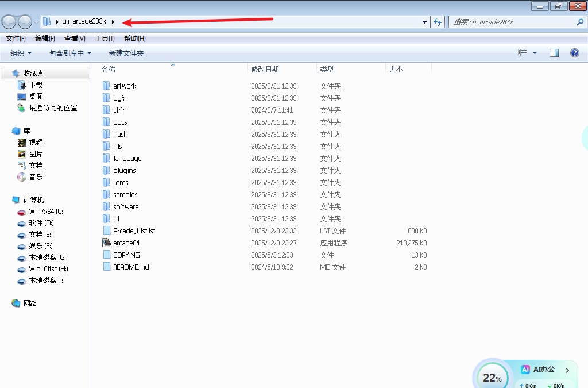588x388 pixels.
Task: Sort by 修改日期 column header
Action: pos(265,69)
